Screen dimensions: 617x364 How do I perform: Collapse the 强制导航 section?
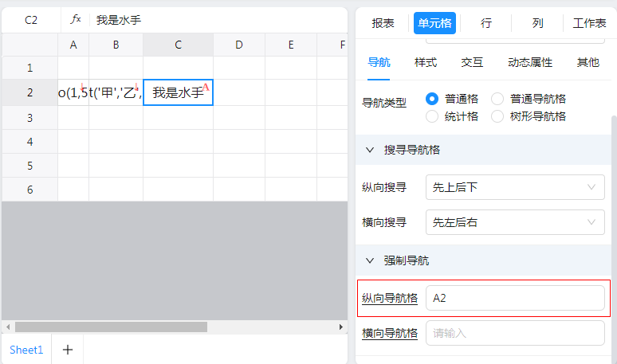(x=370, y=260)
